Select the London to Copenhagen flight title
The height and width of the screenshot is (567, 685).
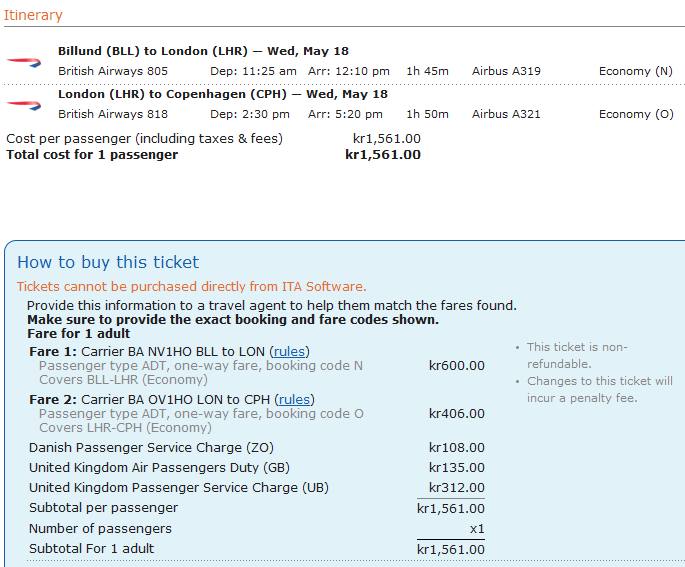tap(222, 94)
